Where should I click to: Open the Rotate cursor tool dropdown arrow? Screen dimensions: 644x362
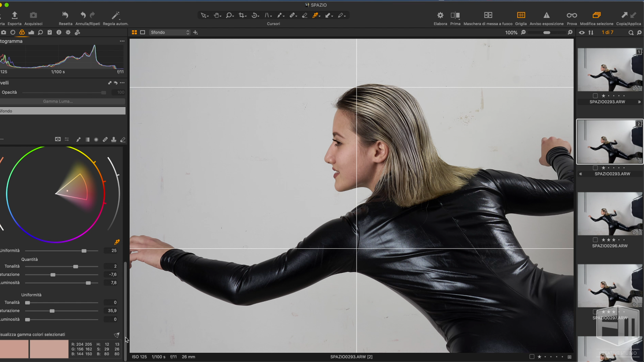tap(259, 16)
